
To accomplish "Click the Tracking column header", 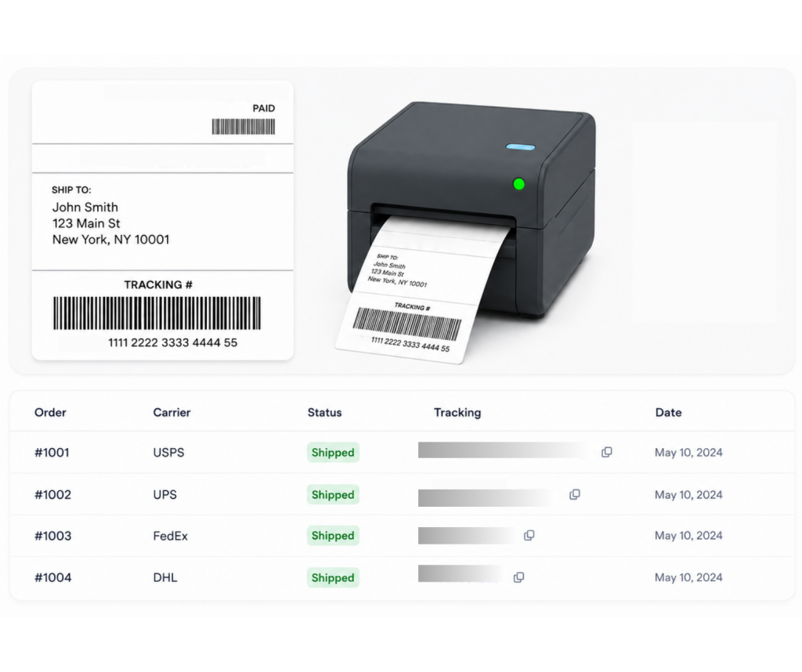I will (x=457, y=413).
